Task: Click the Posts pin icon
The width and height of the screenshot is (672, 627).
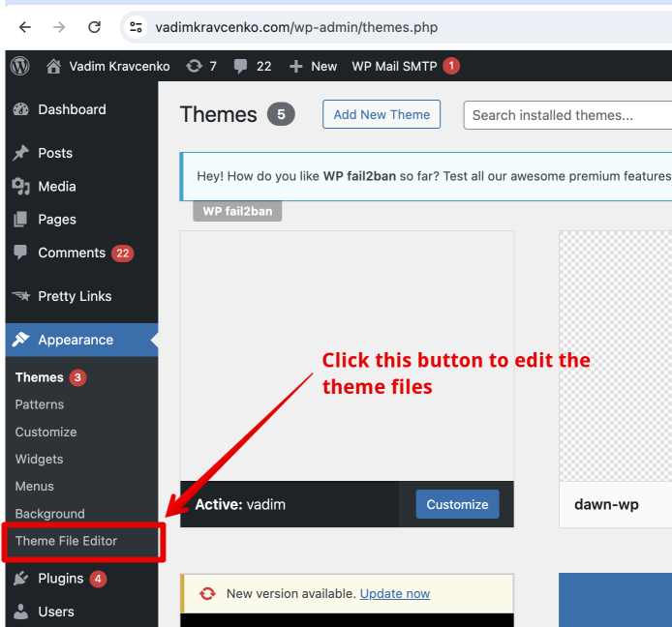Action: (x=20, y=153)
